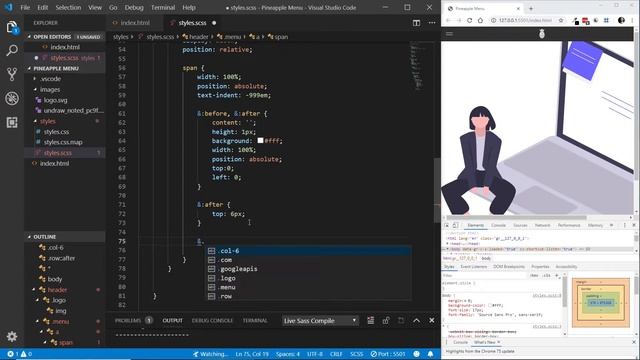Click the Chrome address bar
Viewport: 640px width, 360px height.
(x=527, y=20)
